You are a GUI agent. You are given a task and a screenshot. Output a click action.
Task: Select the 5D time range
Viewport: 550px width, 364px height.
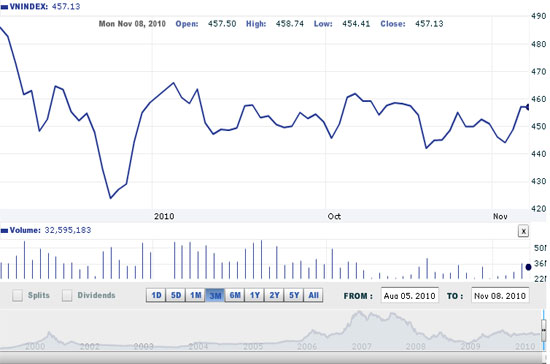[x=176, y=295]
